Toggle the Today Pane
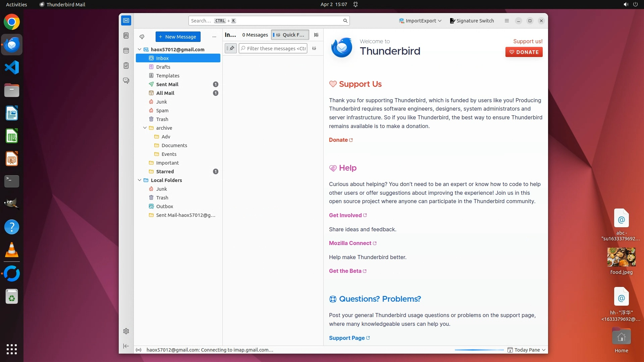 coord(527,350)
